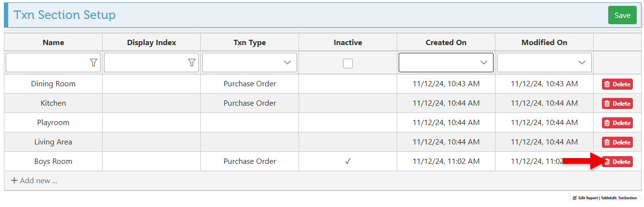Open the Txn Type filter dropdown

coord(287,63)
